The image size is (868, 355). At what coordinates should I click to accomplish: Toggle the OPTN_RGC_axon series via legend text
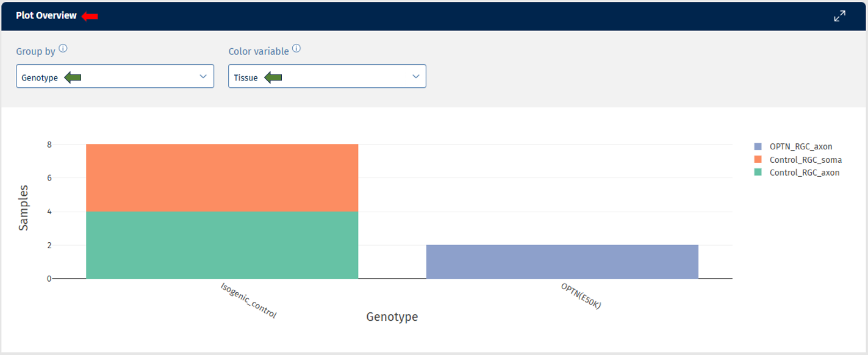[x=801, y=146]
